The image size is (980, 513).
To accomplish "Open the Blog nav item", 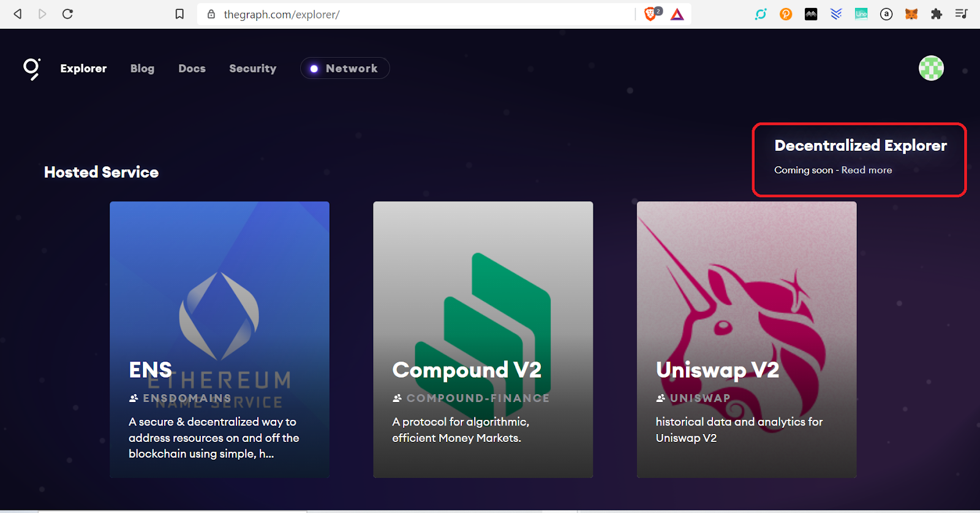I will 142,69.
